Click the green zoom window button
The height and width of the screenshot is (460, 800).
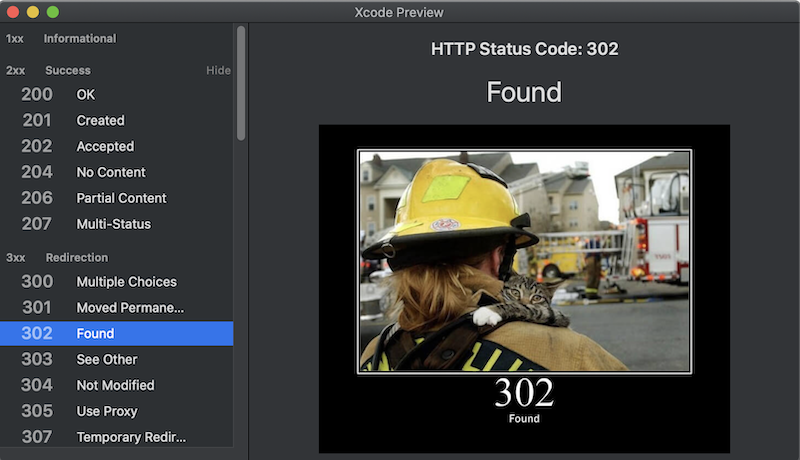click(53, 12)
